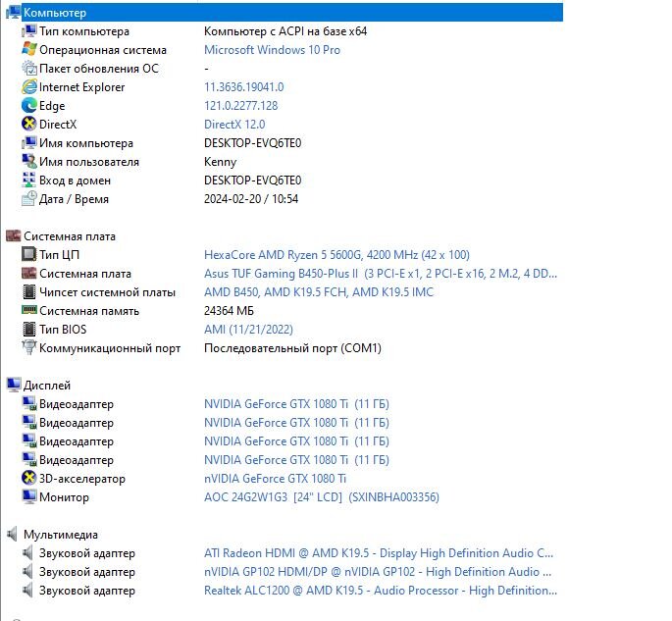Select the Коммуникационный порт label
The height and width of the screenshot is (621, 672).
(110, 348)
